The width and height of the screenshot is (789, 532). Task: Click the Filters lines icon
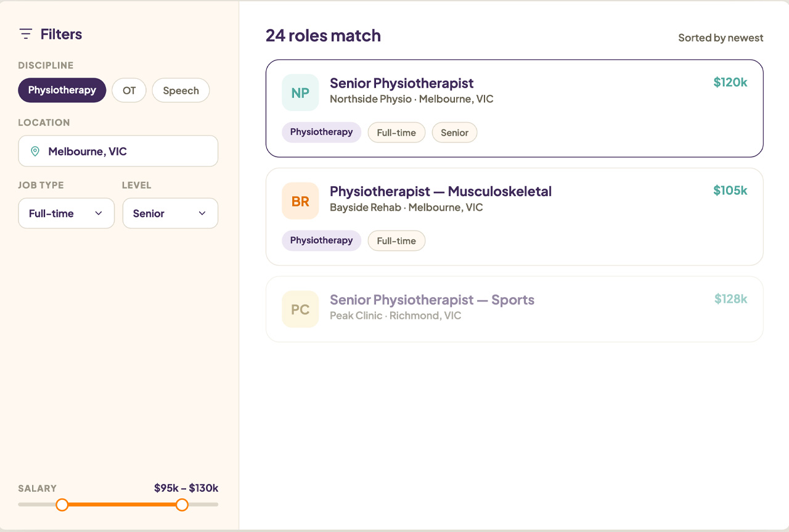coord(25,34)
